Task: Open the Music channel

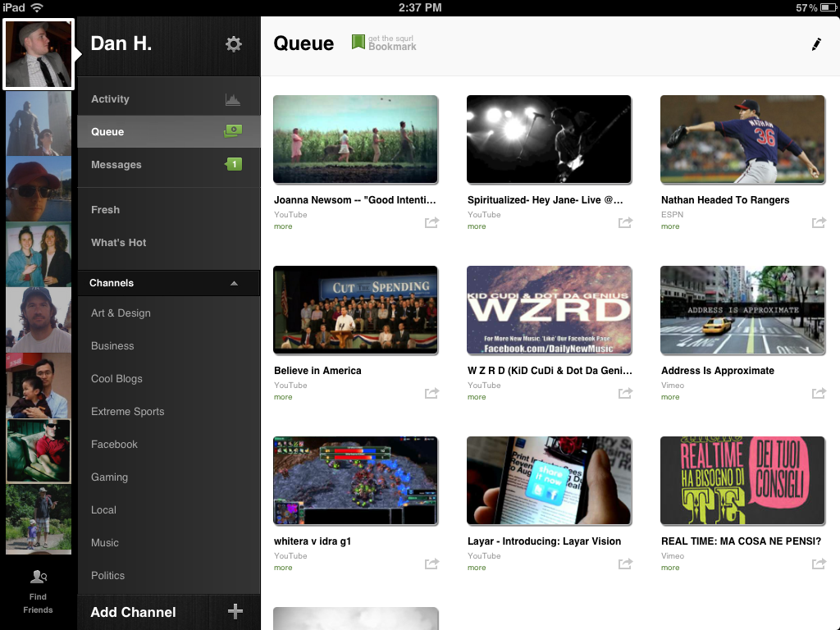Action: [x=169, y=543]
